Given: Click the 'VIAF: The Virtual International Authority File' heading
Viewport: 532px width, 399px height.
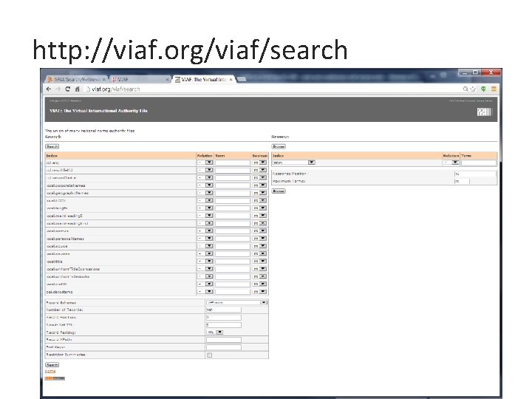Looking at the screenshot, I should 98,111.
